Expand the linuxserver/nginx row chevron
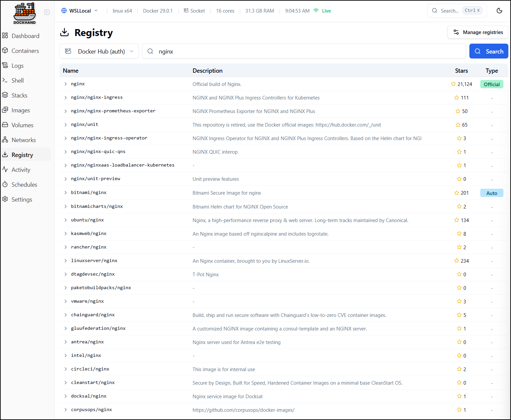 (x=65, y=261)
